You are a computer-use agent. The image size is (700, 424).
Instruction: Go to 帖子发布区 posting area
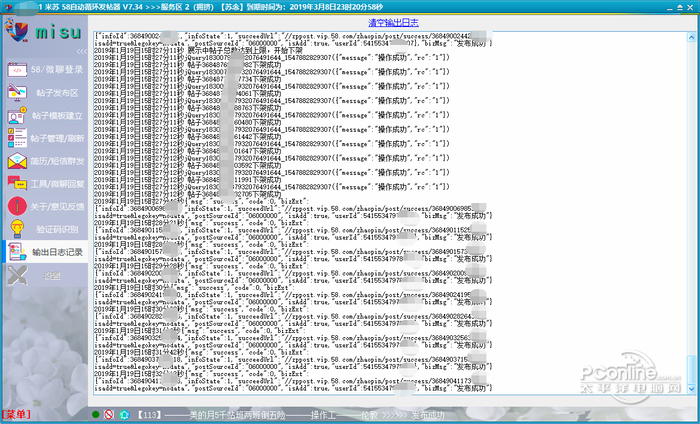[45, 93]
